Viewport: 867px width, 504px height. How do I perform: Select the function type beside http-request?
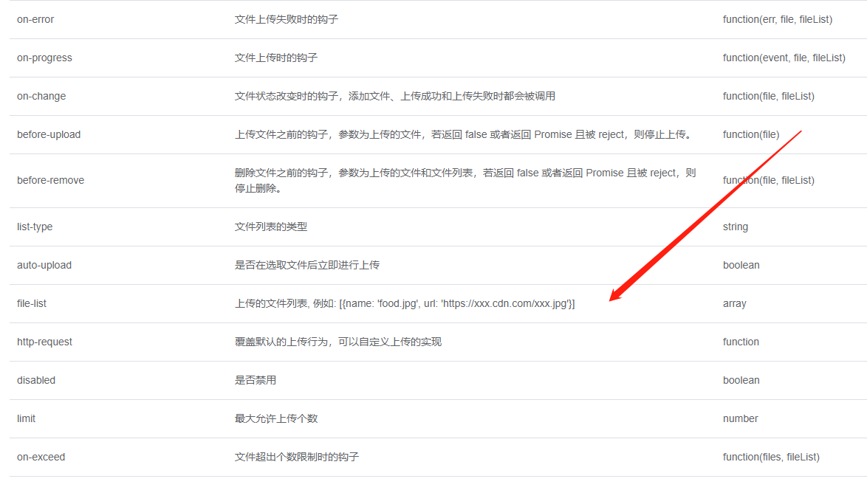tap(740, 342)
